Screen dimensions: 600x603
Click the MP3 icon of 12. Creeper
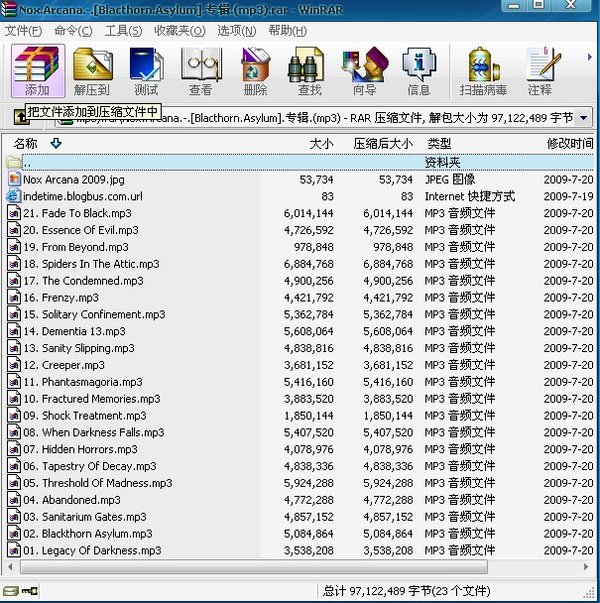(x=14, y=365)
